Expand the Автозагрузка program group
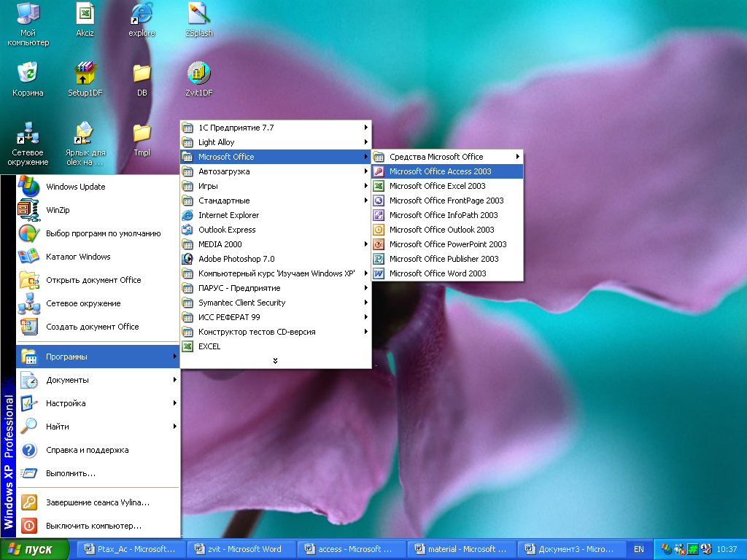This screenshot has width=747, height=560. [275, 171]
